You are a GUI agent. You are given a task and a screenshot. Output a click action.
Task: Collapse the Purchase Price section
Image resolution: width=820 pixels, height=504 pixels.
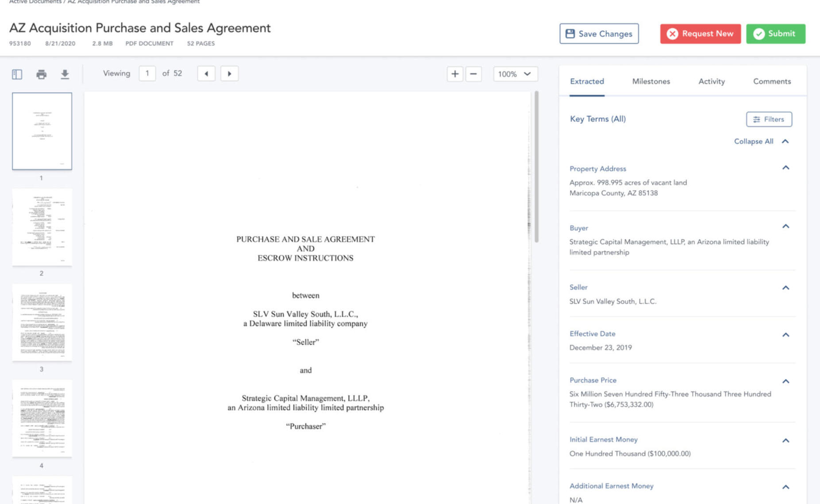(785, 381)
